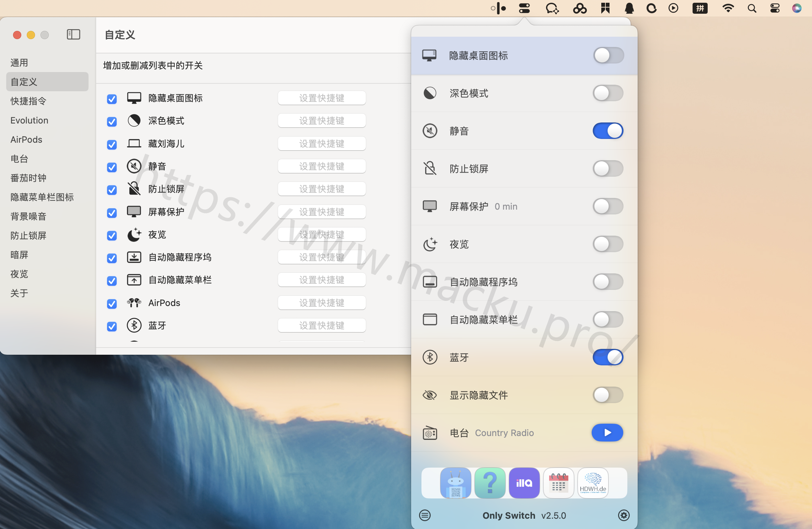Screen dimensions: 812x529
Task: Click the list menu icon in popup footer
Action: (x=425, y=515)
